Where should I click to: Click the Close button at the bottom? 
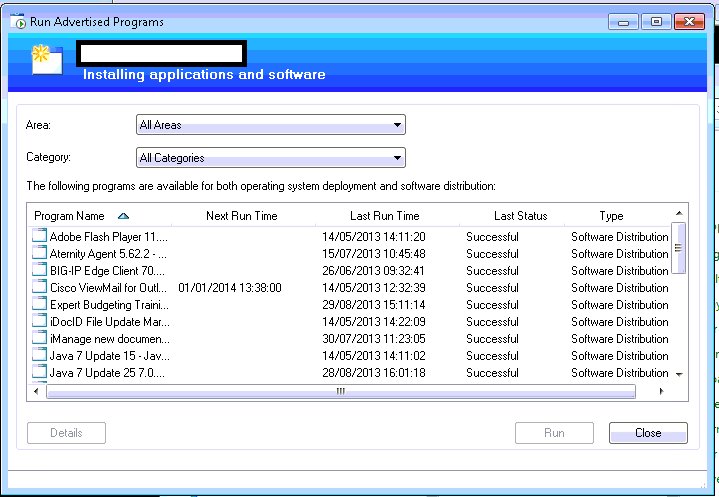[648, 433]
